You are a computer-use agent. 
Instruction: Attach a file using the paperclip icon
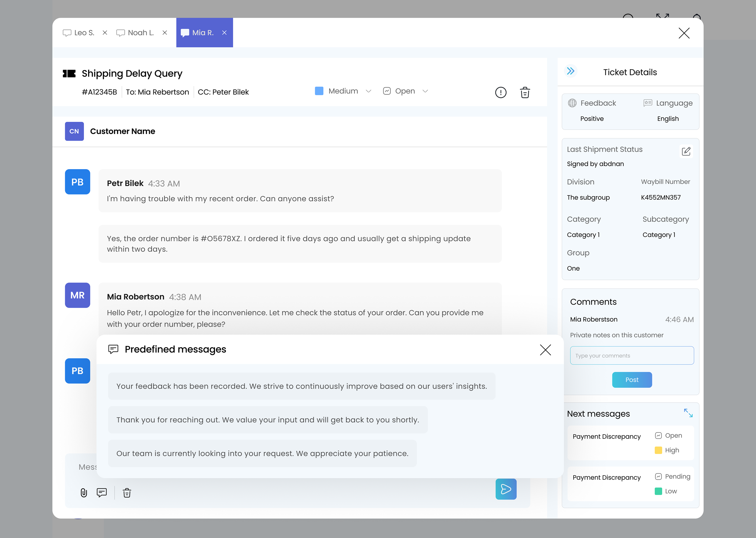[84, 493]
